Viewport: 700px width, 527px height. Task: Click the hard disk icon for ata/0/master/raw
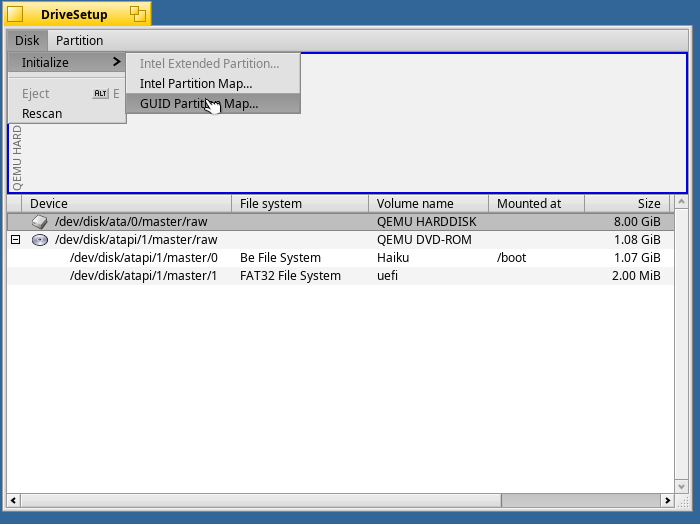click(40, 222)
